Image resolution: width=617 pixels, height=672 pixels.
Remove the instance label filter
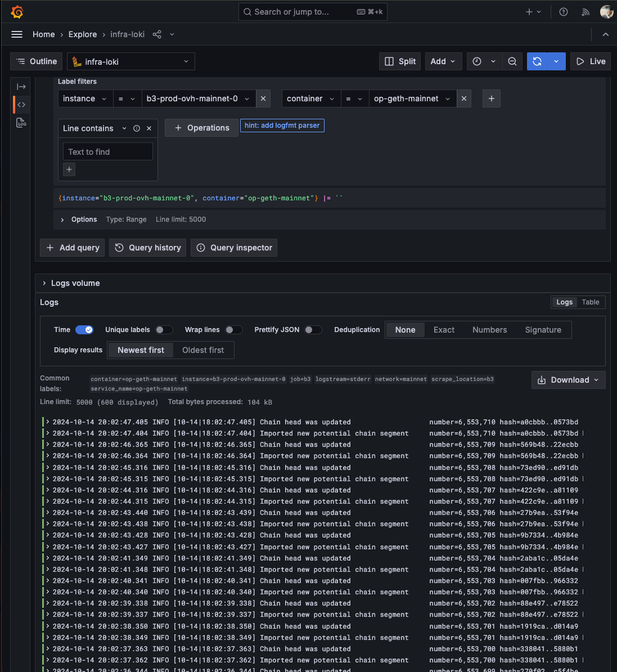pos(263,98)
